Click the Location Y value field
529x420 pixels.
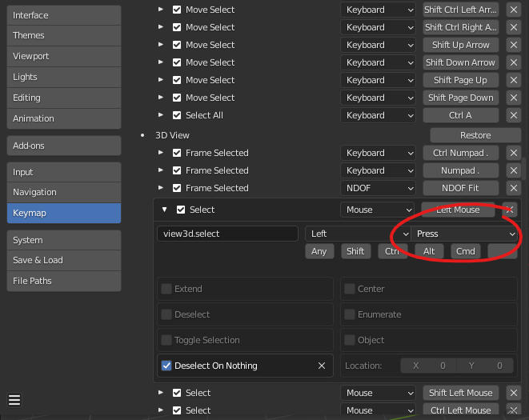(485, 366)
